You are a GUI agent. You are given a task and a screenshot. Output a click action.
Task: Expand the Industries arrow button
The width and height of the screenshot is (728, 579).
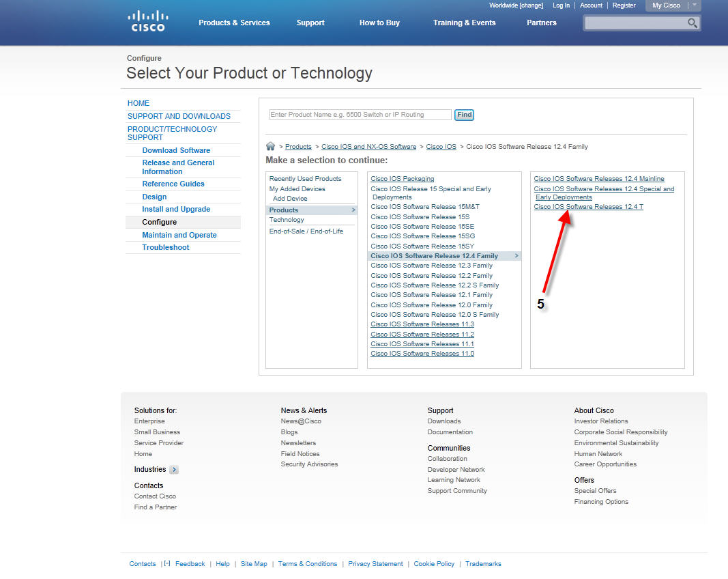174,470
